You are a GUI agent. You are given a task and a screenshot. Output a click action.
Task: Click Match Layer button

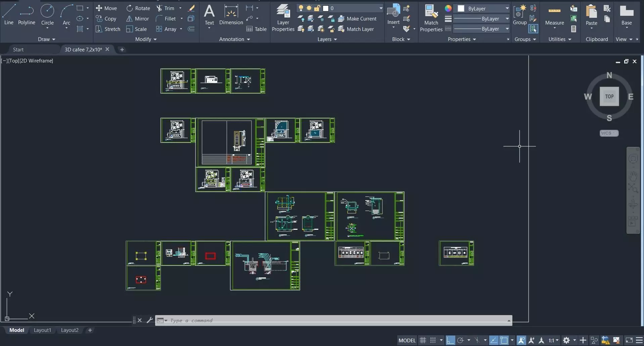point(356,29)
